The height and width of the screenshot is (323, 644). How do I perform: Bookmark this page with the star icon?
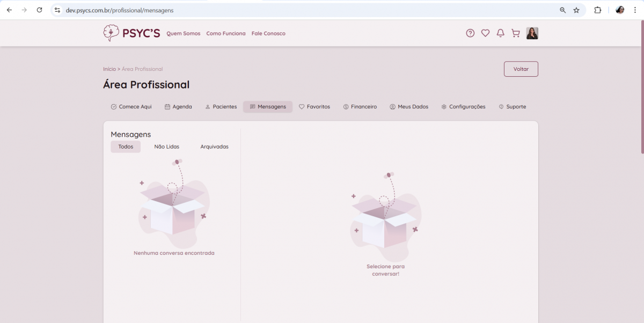coord(576,10)
